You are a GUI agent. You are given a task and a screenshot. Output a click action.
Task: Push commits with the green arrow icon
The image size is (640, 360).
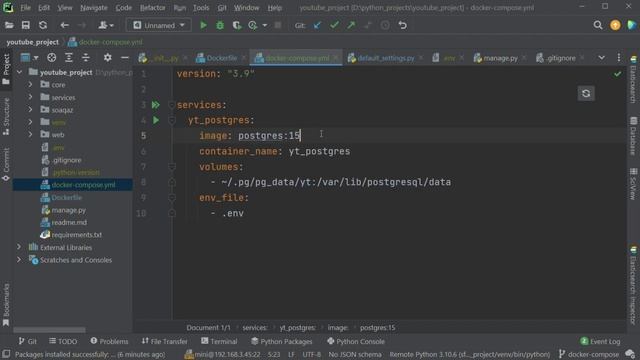tap(351, 25)
